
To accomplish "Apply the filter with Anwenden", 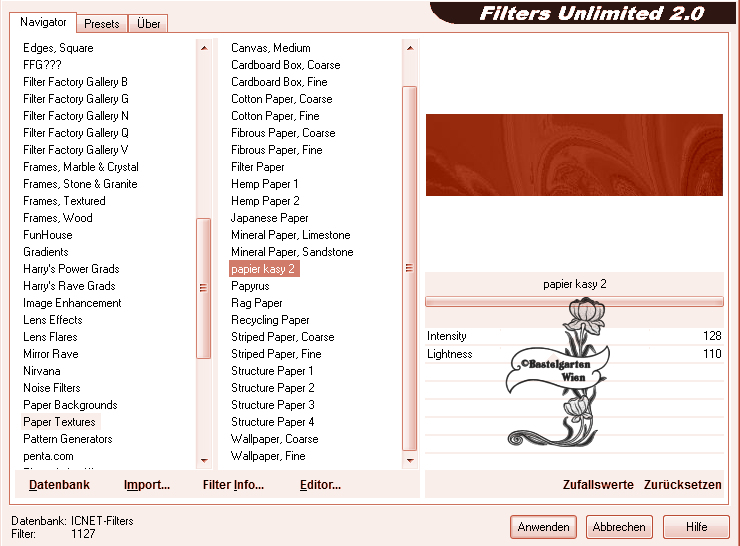I will point(543,527).
